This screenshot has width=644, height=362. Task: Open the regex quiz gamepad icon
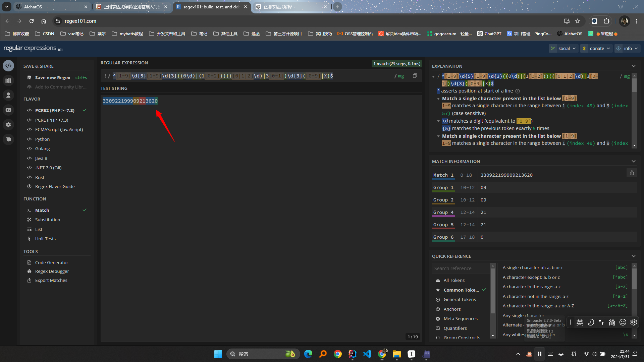tap(8, 110)
